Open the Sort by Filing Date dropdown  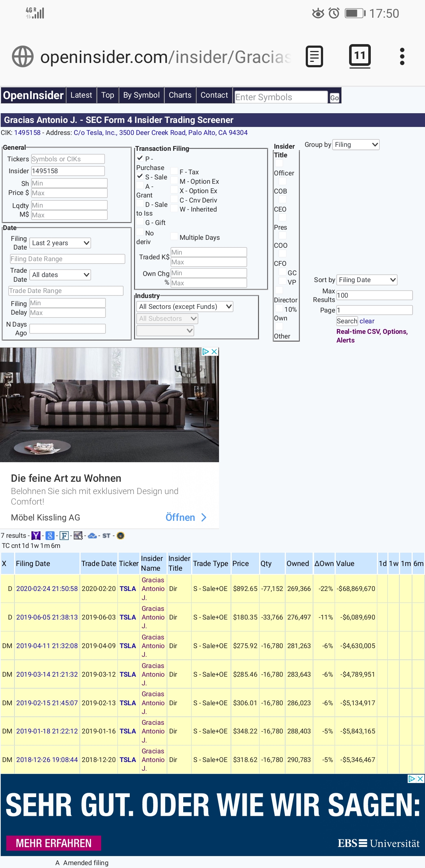point(367,280)
